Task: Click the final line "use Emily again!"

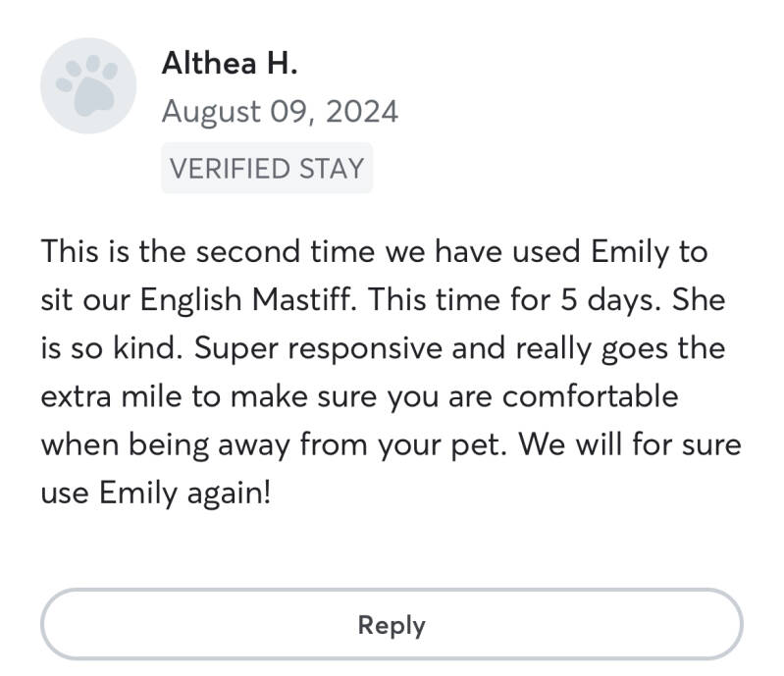Action: tap(154, 493)
